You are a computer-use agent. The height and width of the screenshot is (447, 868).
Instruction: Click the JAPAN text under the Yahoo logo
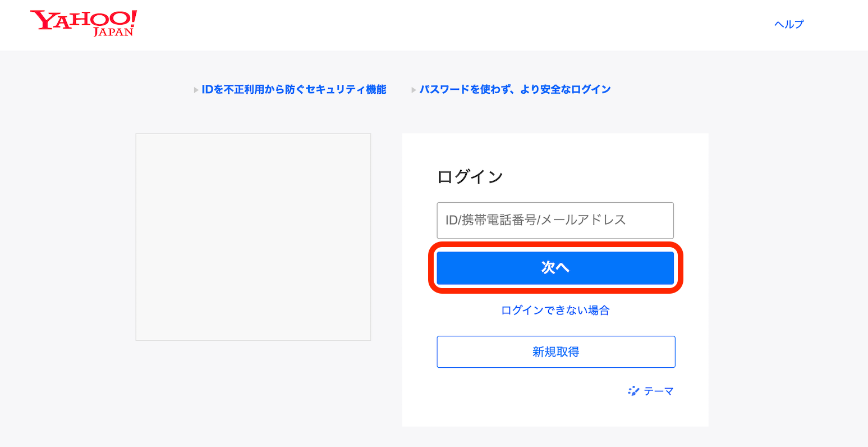click(113, 33)
